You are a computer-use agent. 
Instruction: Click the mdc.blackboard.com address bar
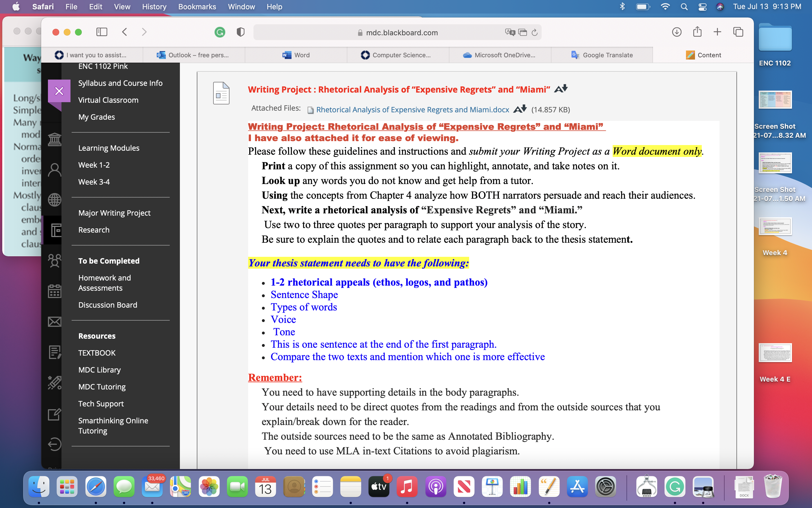397,32
